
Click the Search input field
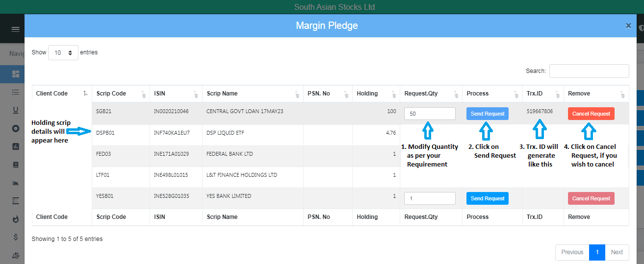(589, 71)
